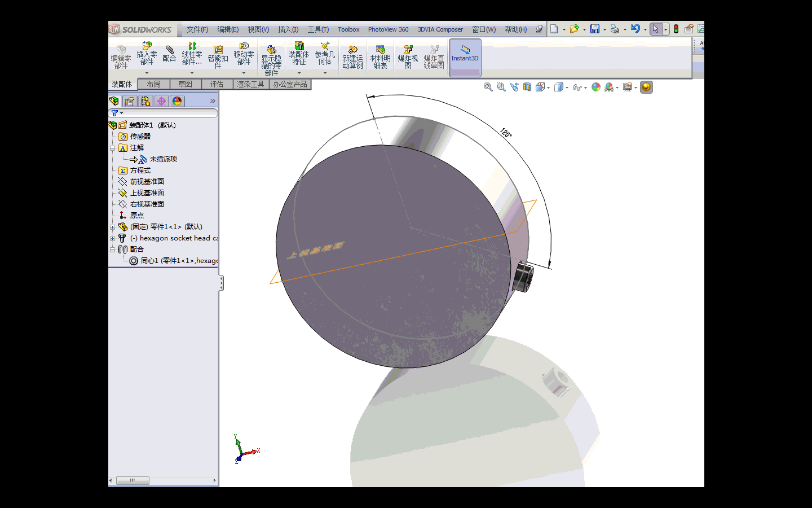This screenshot has height=508, width=812.
Task: Click the Edit Appearance color ball icon
Action: coord(595,87)
